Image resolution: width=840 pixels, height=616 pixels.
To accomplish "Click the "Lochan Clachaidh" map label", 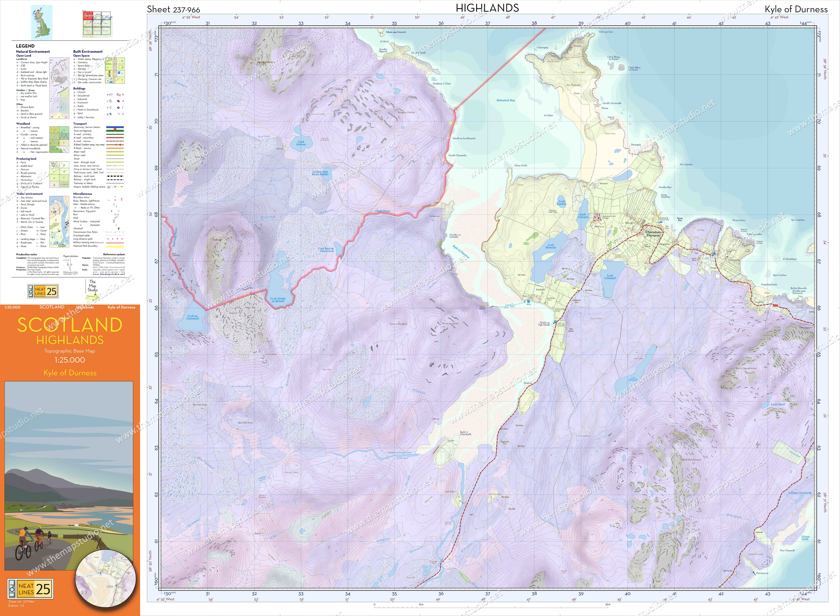I will click(800, 493).
